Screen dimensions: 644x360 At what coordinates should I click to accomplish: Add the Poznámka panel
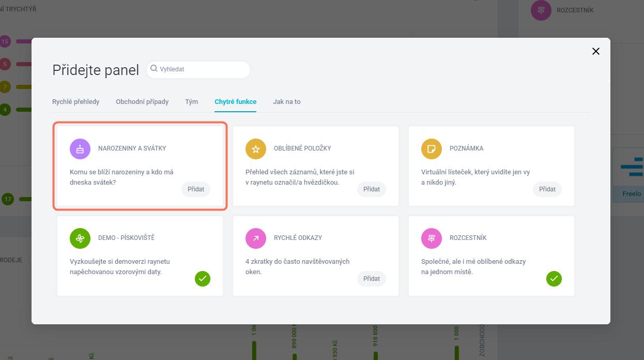547,189
